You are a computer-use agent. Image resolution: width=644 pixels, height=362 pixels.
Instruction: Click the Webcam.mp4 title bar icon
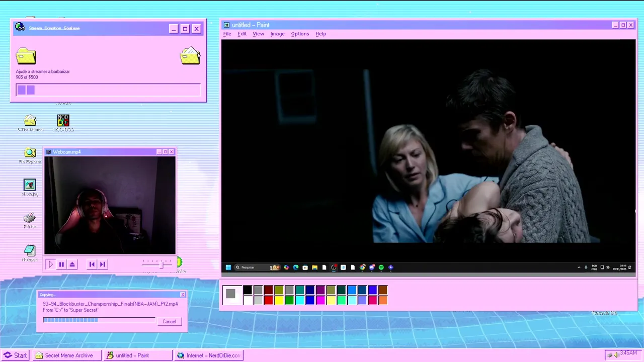coord(48,152)
